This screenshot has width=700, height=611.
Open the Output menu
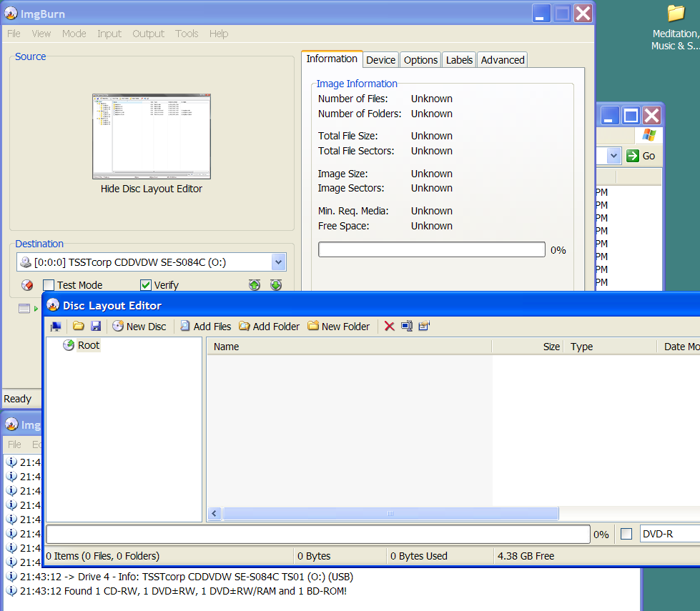(x=148, y=34)
